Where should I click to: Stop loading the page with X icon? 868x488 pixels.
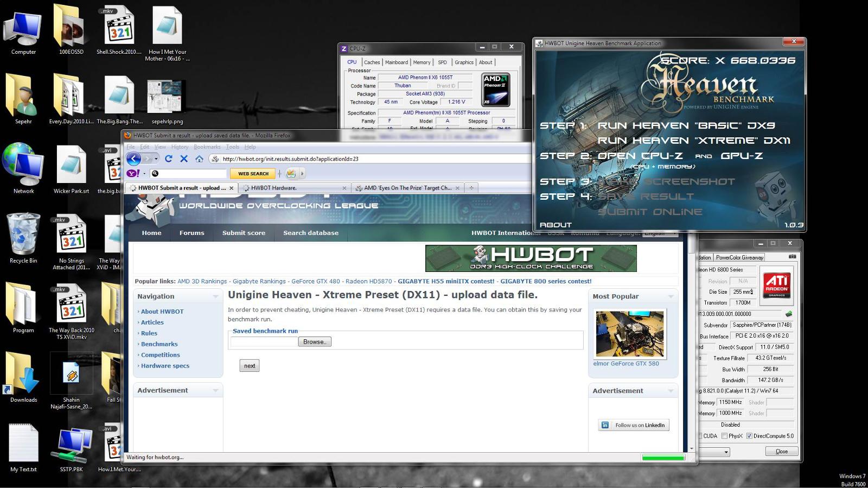tap(184, 159)
